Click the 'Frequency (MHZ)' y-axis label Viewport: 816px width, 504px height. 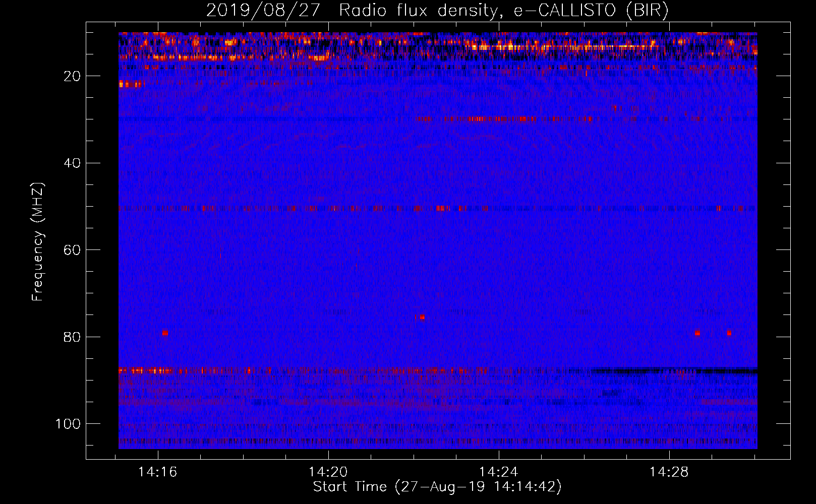click(x=38, y=241)
